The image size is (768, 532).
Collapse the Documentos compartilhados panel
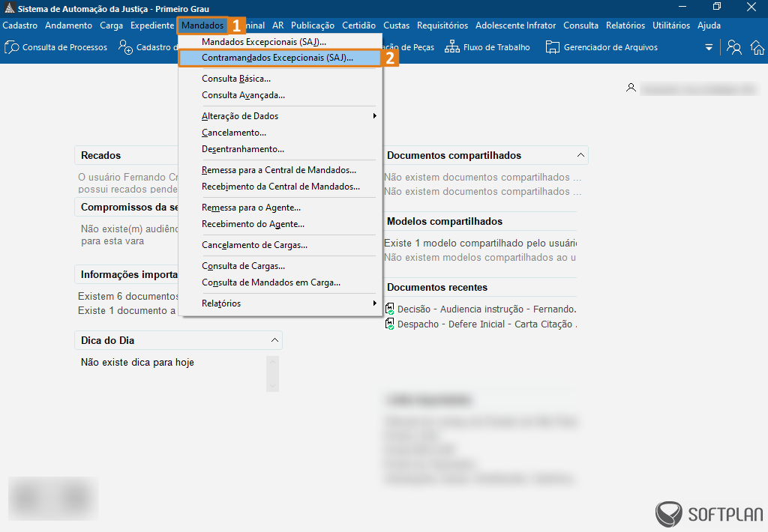click(x=580, y=155)
